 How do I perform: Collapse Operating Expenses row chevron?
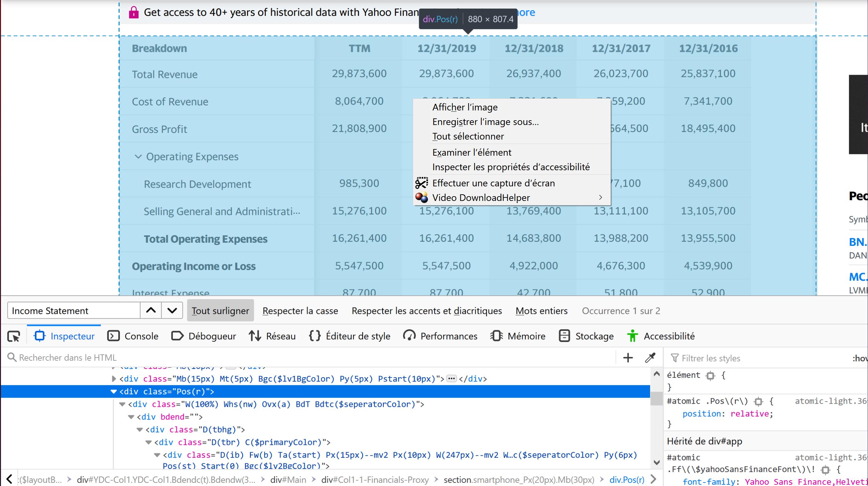click(x=138, y=156)
